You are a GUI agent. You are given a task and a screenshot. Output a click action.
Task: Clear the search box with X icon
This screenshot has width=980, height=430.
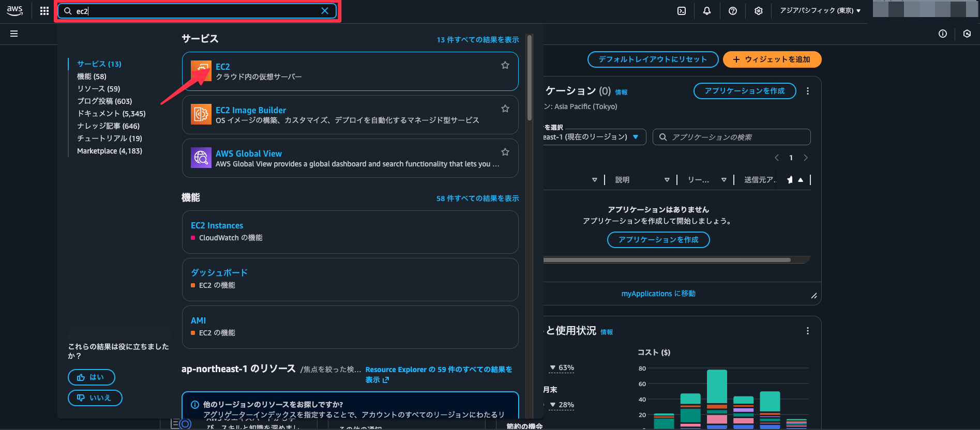(x=325, y=11)
